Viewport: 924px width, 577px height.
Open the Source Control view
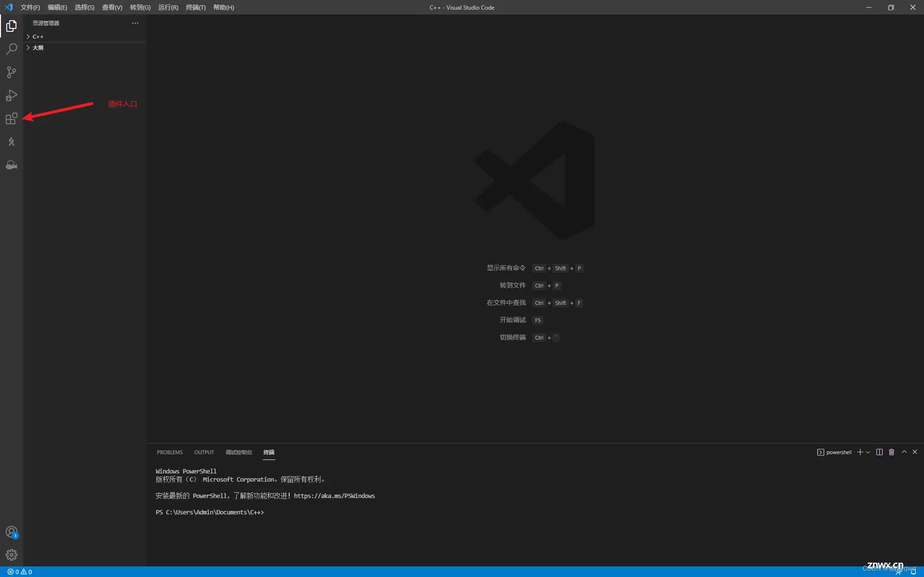pyautogui.click(x=12, y=72)
